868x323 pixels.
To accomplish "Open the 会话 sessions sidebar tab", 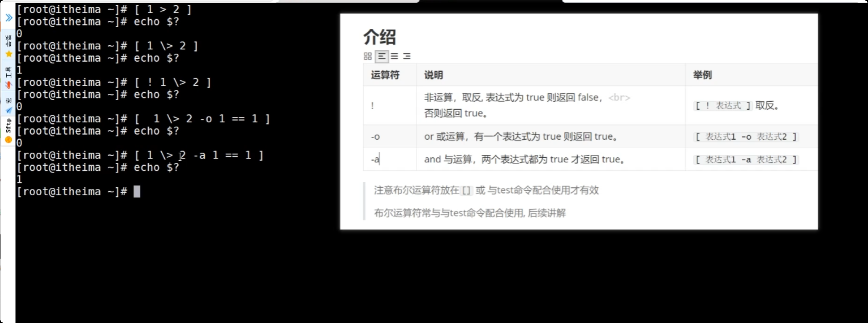I will [8, 45].
